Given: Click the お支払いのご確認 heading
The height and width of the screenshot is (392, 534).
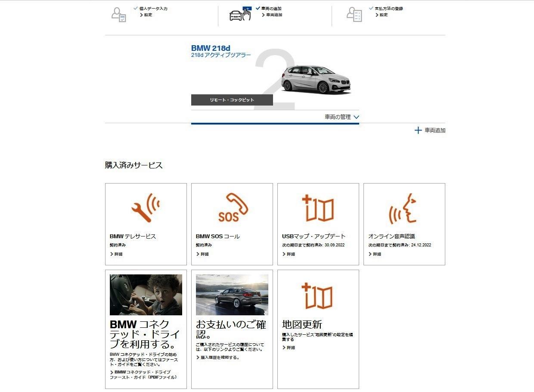Looking at the screenshot, I should 231,329.
